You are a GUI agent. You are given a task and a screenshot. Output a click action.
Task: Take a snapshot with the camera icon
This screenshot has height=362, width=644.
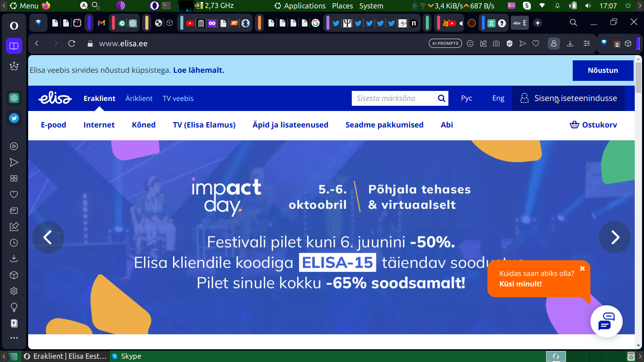coord(496,43)
